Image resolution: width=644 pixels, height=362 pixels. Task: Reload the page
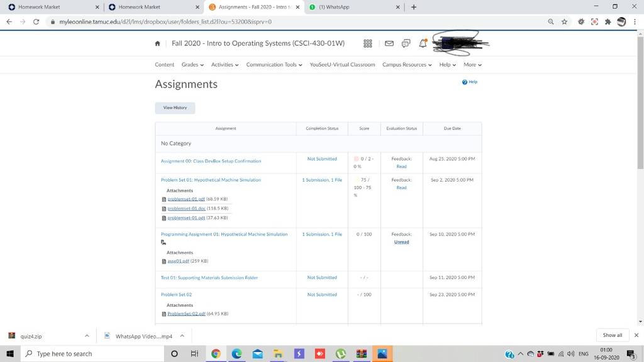pyautogui.click(x=36, y=22)
